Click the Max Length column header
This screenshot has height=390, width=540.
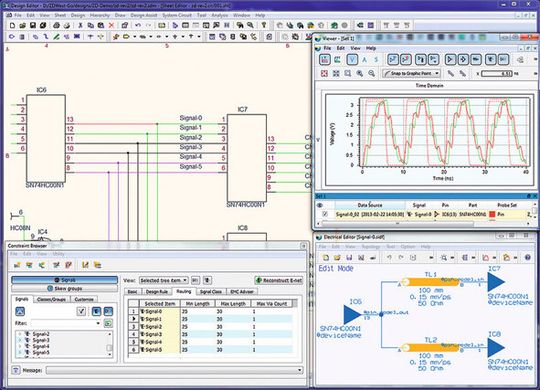pos(233,304)
